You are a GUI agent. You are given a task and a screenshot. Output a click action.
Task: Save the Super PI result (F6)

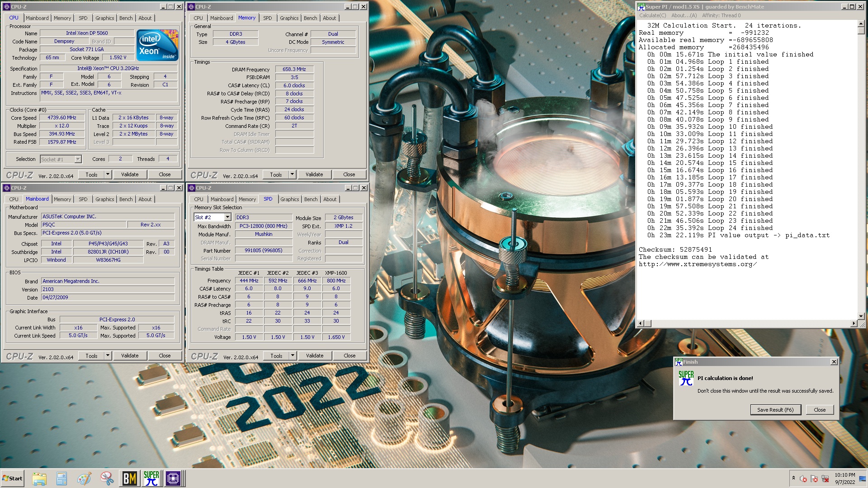point(775,410)
